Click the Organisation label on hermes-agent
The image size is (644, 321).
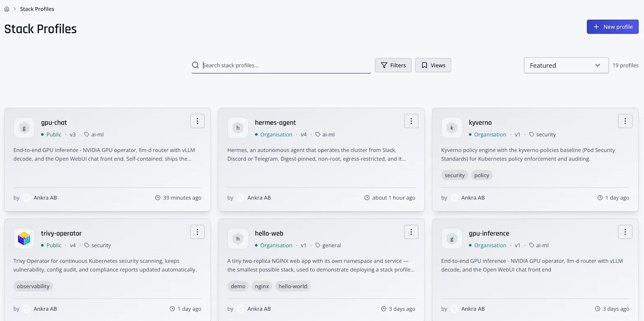274,134
